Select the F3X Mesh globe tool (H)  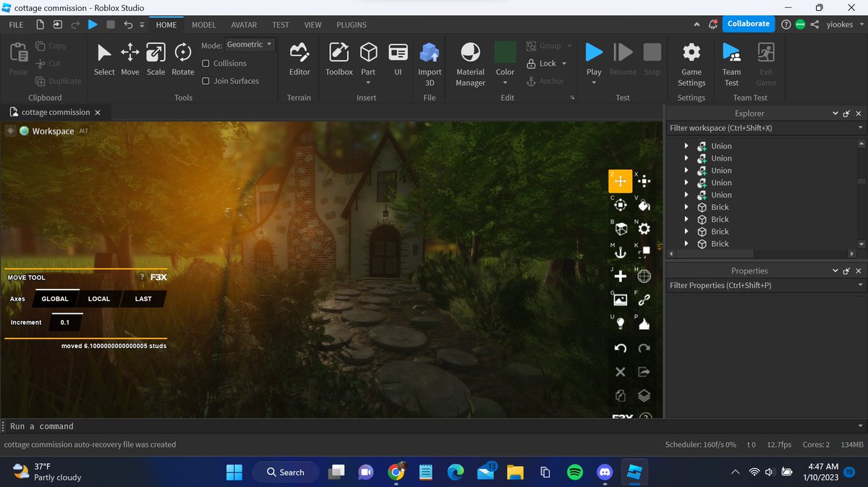click(x=644, y=276)
